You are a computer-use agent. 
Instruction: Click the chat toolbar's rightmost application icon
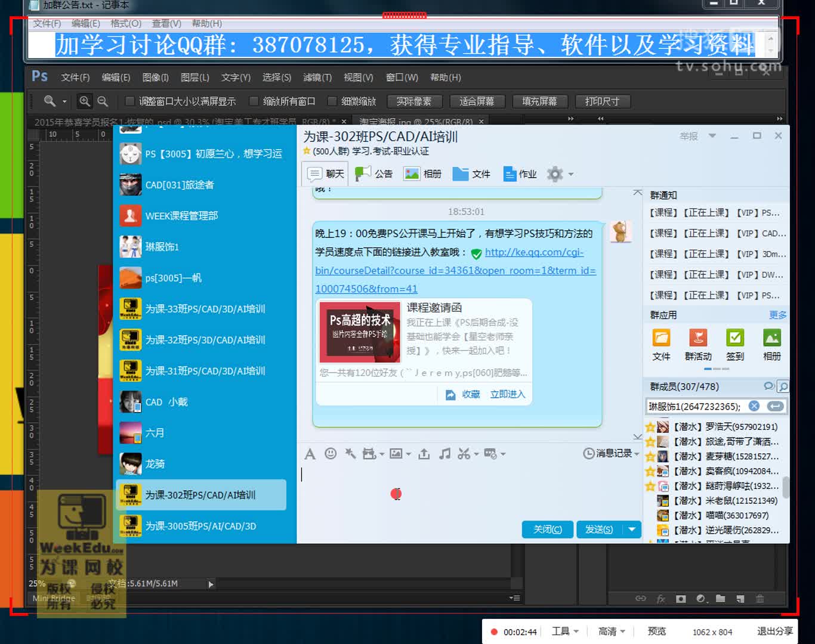pyautogui.click(x=490, y=454)
